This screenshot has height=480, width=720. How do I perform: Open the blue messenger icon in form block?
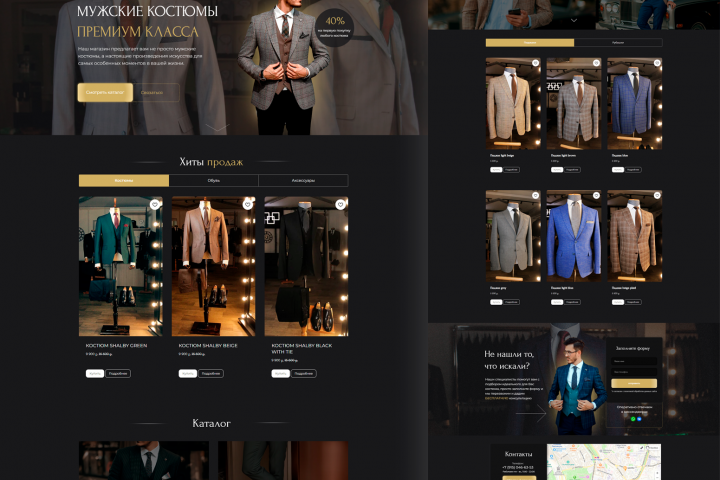639,419
